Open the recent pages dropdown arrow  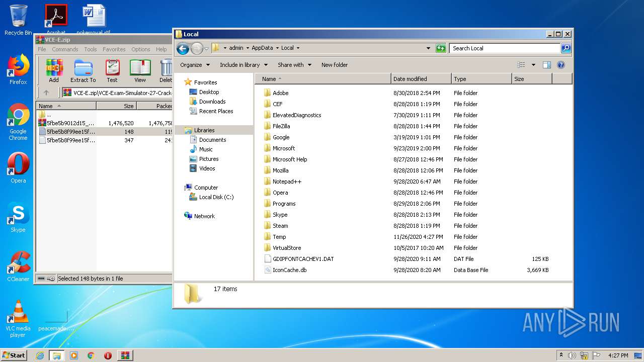[x=206, y=48]
